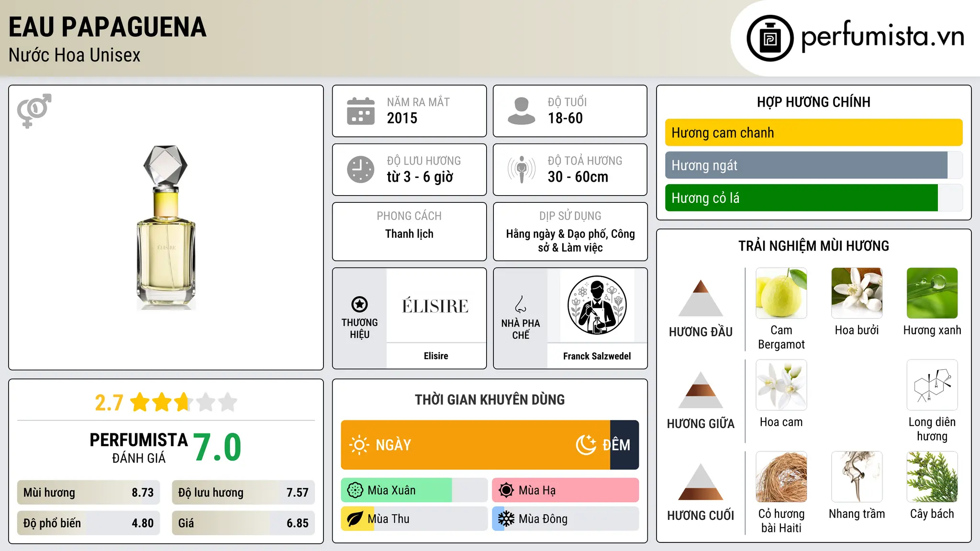Click the Thanh lịch style value
Screen dimensions: 980x551
click(x=409, y=234)
